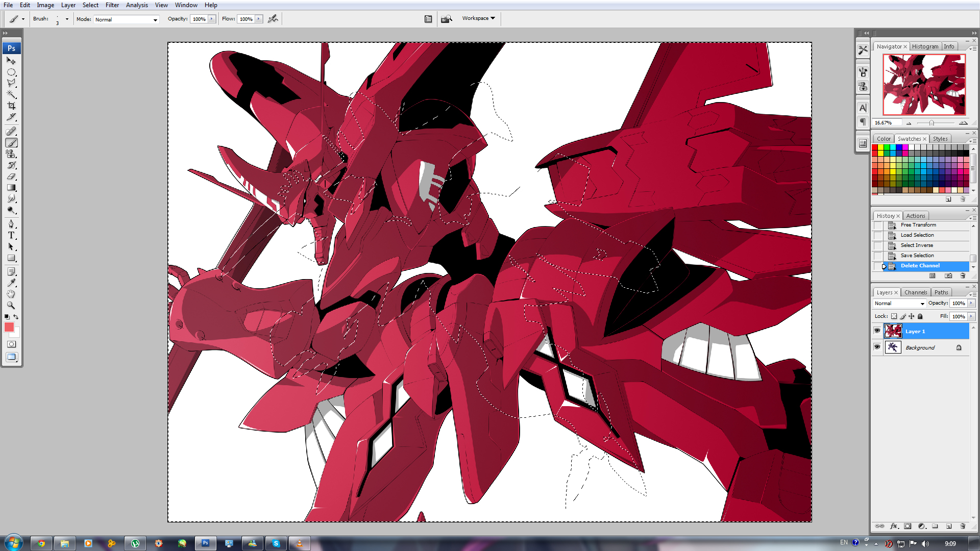980x551 pixels.
Task: Open the Workspace dropdown
Action: tap(478, 18)
